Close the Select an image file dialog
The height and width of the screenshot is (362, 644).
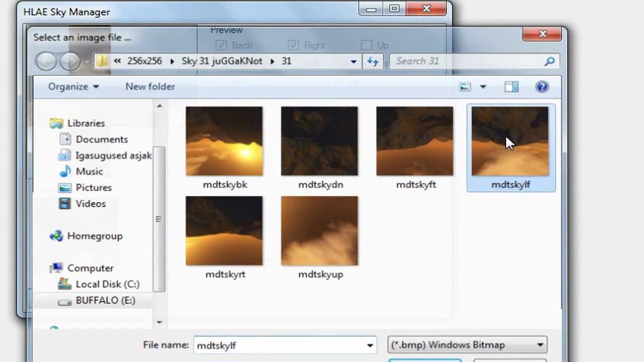point(542,34)
